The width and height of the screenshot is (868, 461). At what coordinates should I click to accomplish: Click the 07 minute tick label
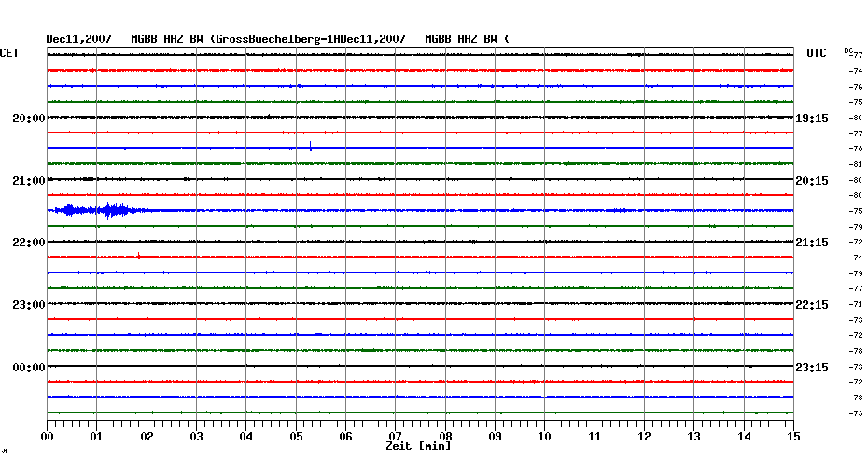(395, 436)
